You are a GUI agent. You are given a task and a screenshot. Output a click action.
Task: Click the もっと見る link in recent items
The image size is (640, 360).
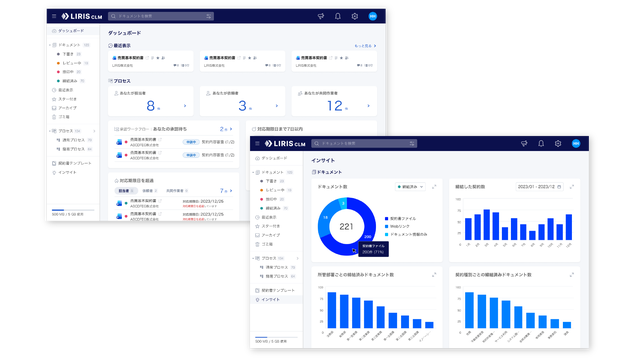click(365, 46)
